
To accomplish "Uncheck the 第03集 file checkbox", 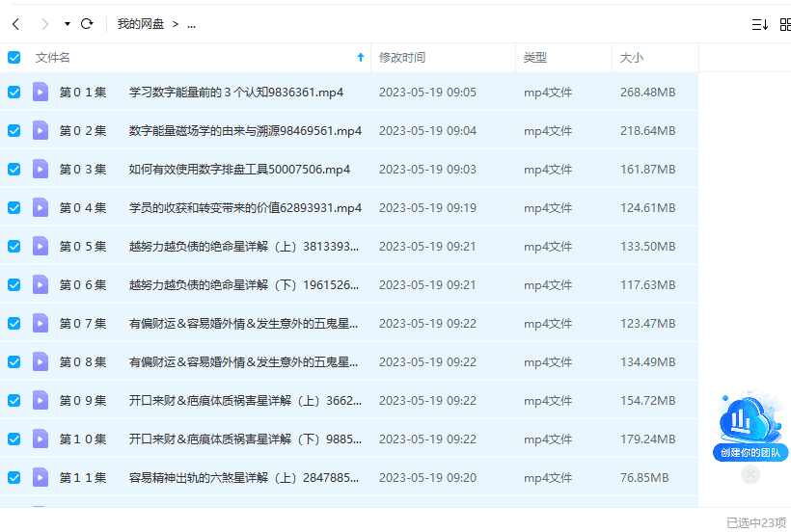I will coord(14,170).
